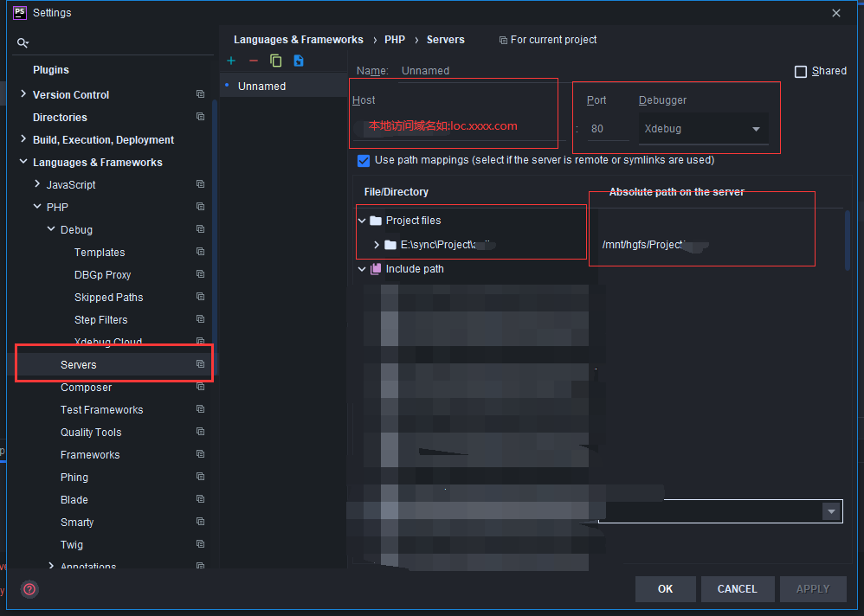Click project-level icon beside PHP
Image resolution: width=864 pixels, height=616 pixels.
tap(201, 207)
